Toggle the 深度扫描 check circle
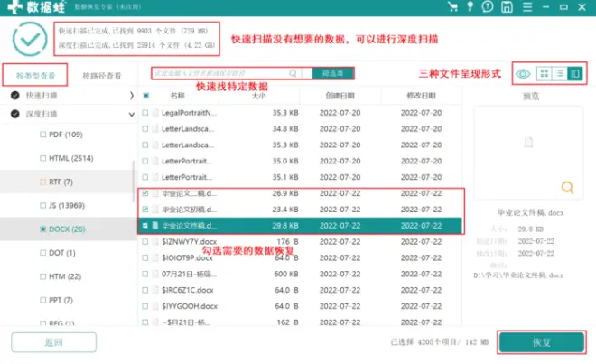The height and width of the screenshot is (364, 596). [x=15, y=114]
